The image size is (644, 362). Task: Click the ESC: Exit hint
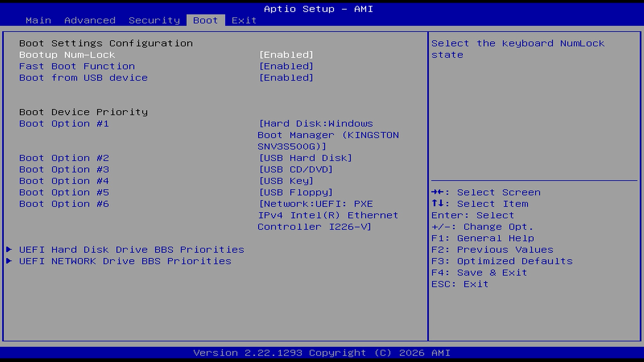click(x=460, y=284)
